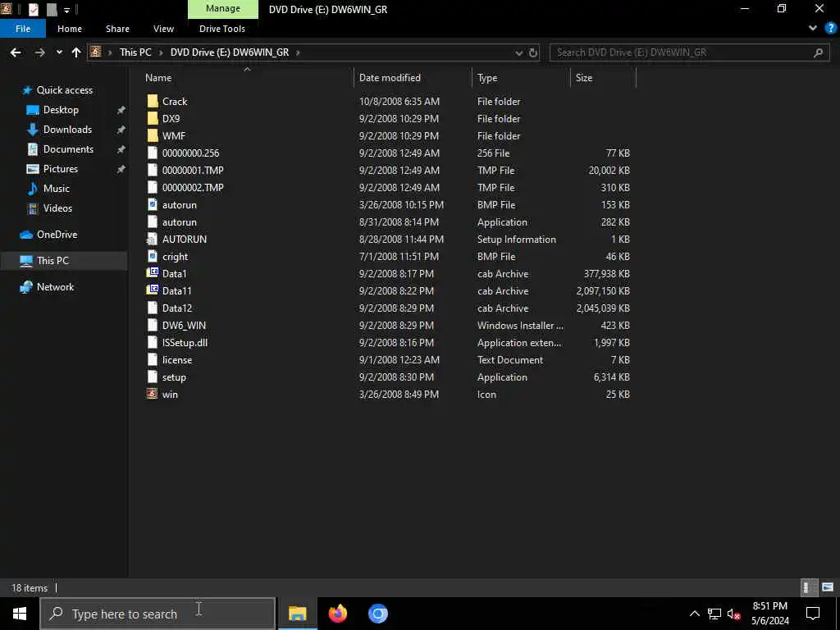Screen dimensions: 840x630
Task: Click the taskbar search box
Action: [157, 614]
